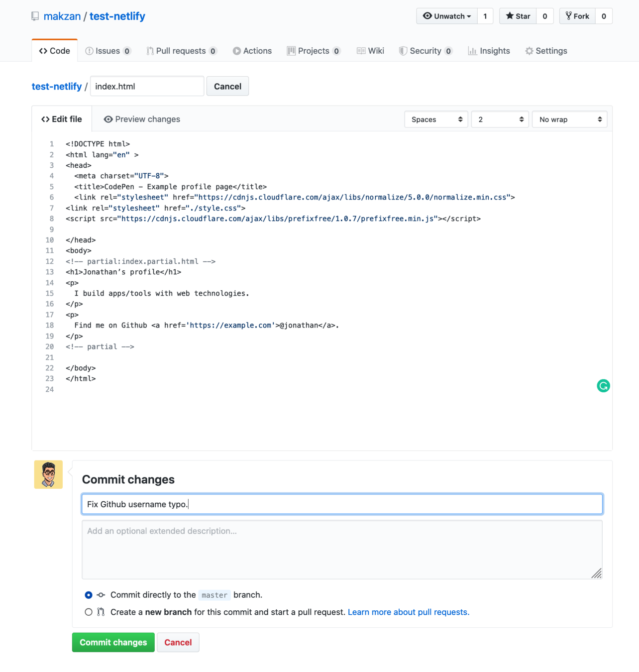
Task: Click the '<!-- partial:index.partial.html -->' comment line
Action: pyautogui.click(x=140, y=261)
